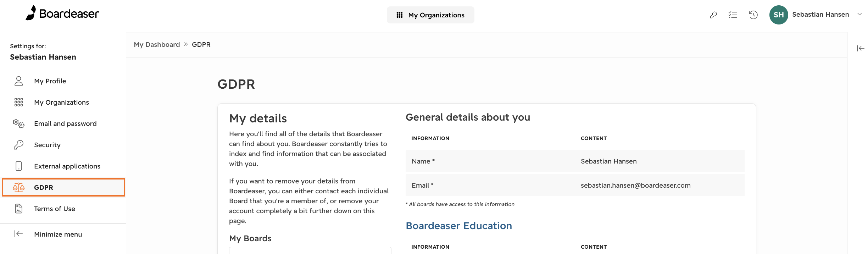
Task: Click the SH avatar circle
Action: tap(779, 15)
